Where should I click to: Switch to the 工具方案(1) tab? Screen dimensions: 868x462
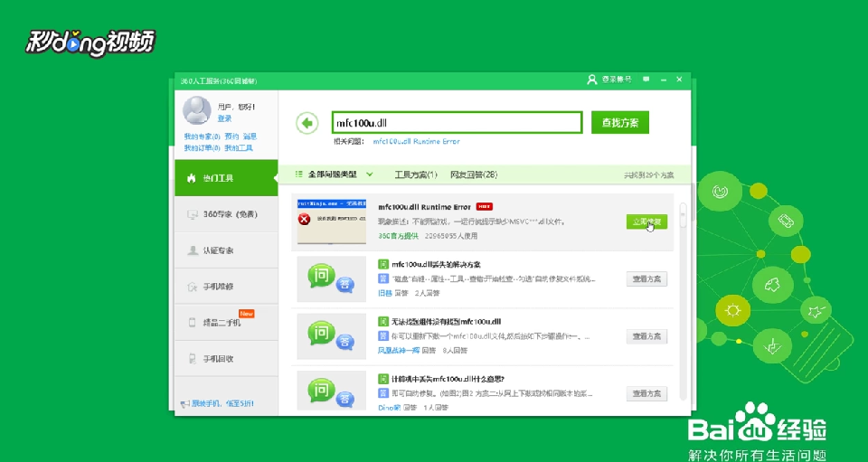pos(416,174)
